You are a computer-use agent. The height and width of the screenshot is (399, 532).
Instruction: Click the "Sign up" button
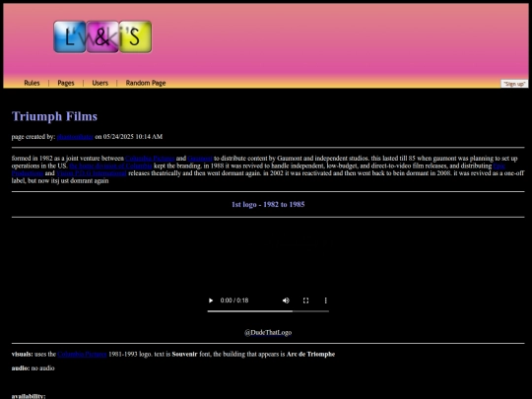[x=514, y=84]
